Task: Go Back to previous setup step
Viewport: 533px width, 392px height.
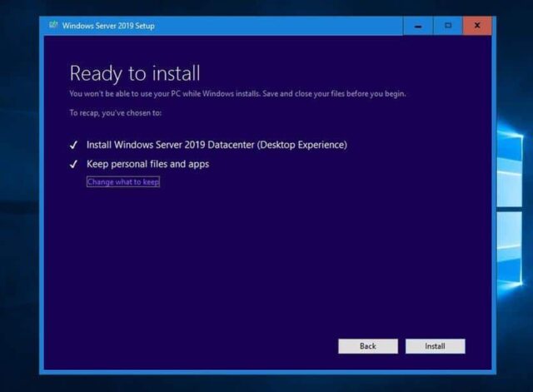Action: 368,346
